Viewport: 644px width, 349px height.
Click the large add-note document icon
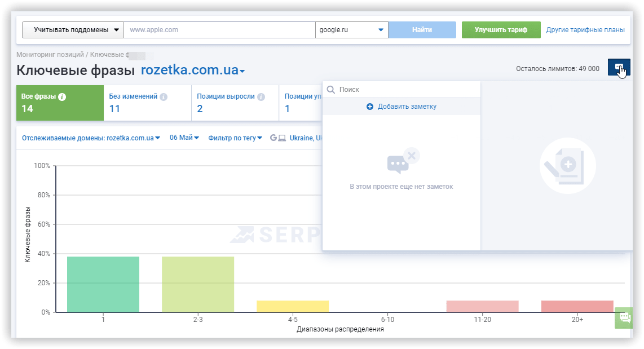pos(568,166)
